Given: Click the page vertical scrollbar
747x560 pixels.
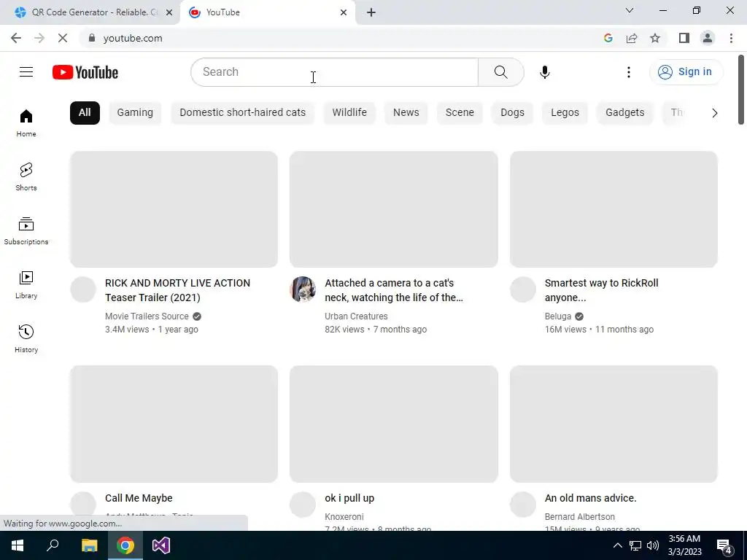Looking at the screenshot, I should coord(741,90).
